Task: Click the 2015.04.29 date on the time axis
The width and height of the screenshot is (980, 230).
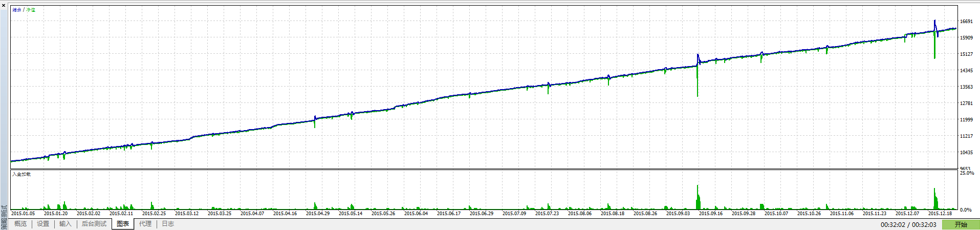Action: click(318, 213)
